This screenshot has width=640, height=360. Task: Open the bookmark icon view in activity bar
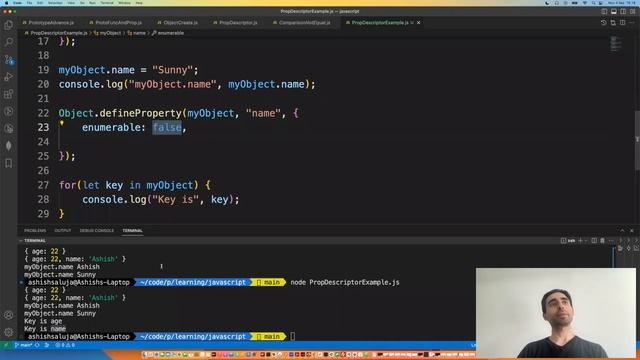9,163
